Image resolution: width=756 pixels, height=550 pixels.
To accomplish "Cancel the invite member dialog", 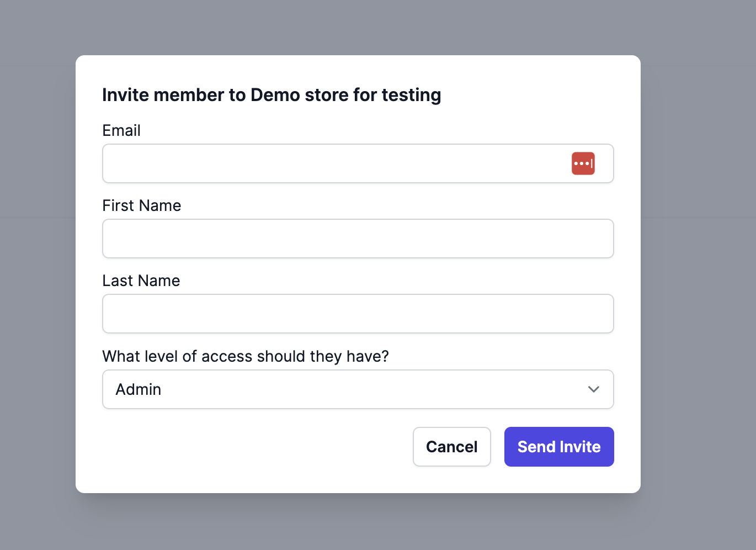I will (451, 447).
